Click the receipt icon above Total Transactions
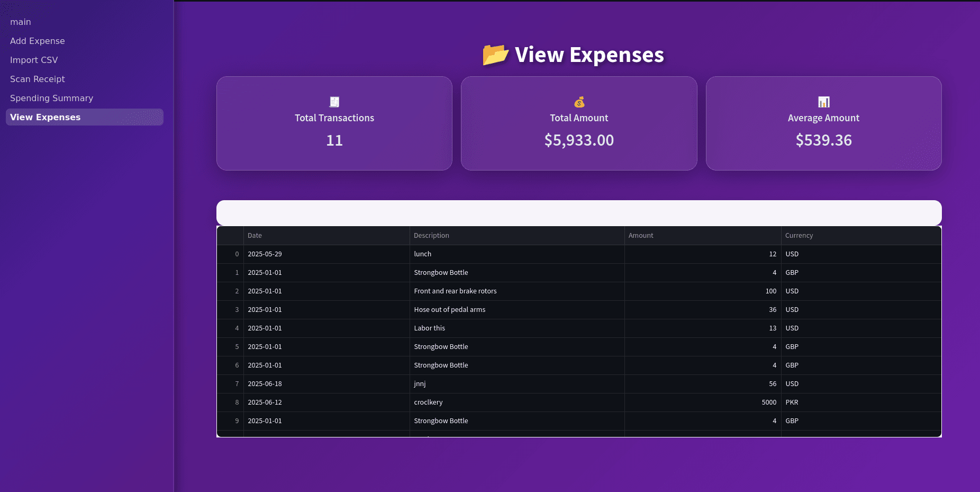This screenshot has height=492, width=980. pyautogui.click(x=334, y=102)
